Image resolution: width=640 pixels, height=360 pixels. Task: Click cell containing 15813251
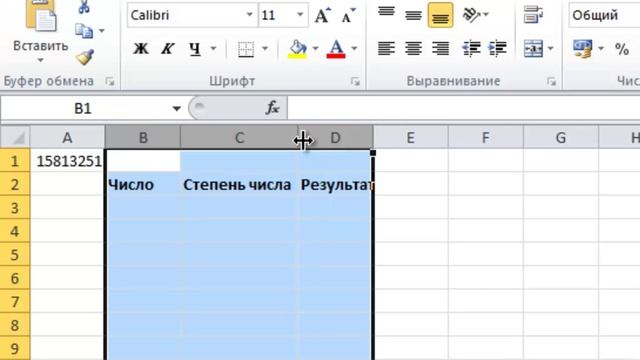(x=67, y=161)
